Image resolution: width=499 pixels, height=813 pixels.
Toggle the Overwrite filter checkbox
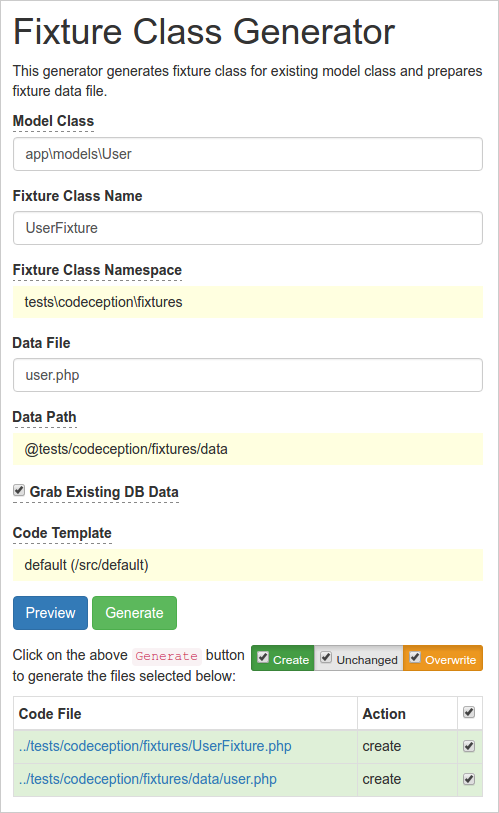[415, 657]
